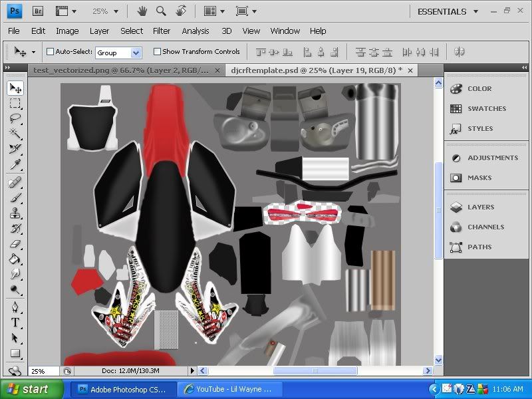Click the Auto-Align Layers icon in the options bar
The width and height of the screenshot is (532, 399).
(459, 52)
